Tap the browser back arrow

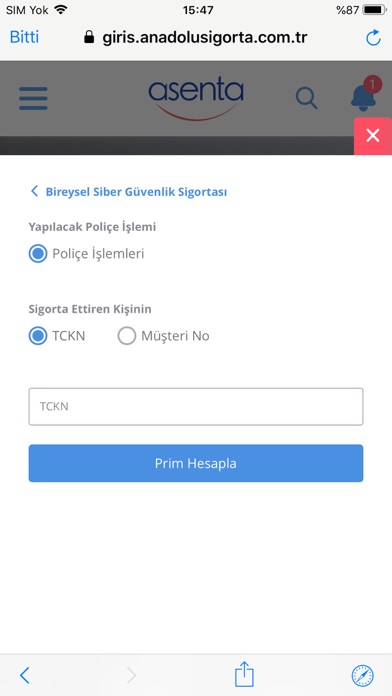coord(25,675)
